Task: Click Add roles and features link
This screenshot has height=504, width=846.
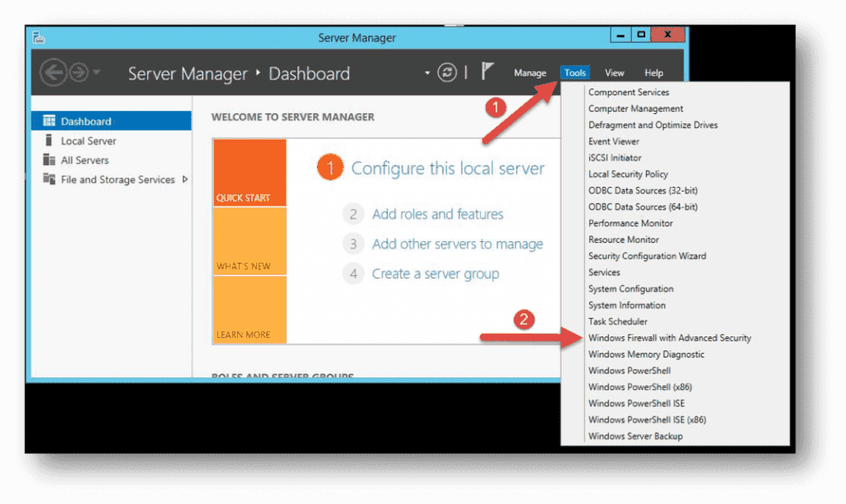Action: click(x=437, y=214)
